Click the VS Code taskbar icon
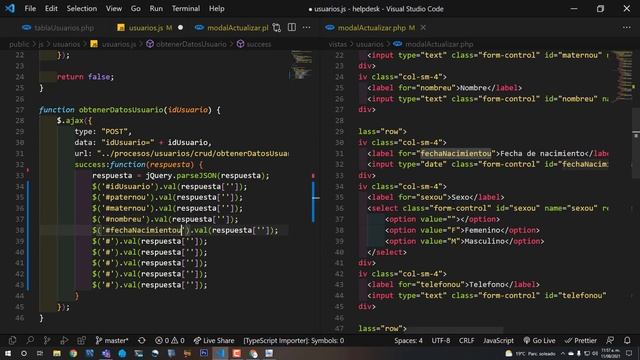The width and height of the screenshot is (640, 360). coord(220,353)
